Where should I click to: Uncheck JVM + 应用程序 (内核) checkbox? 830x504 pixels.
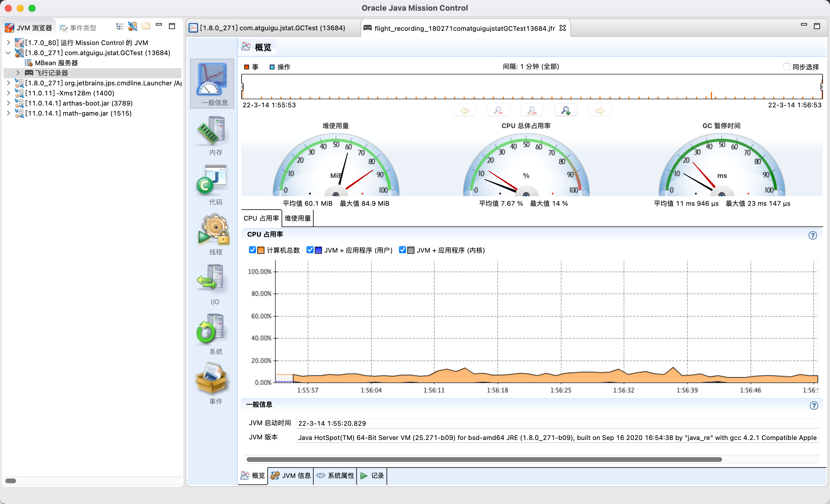[402, 250]
